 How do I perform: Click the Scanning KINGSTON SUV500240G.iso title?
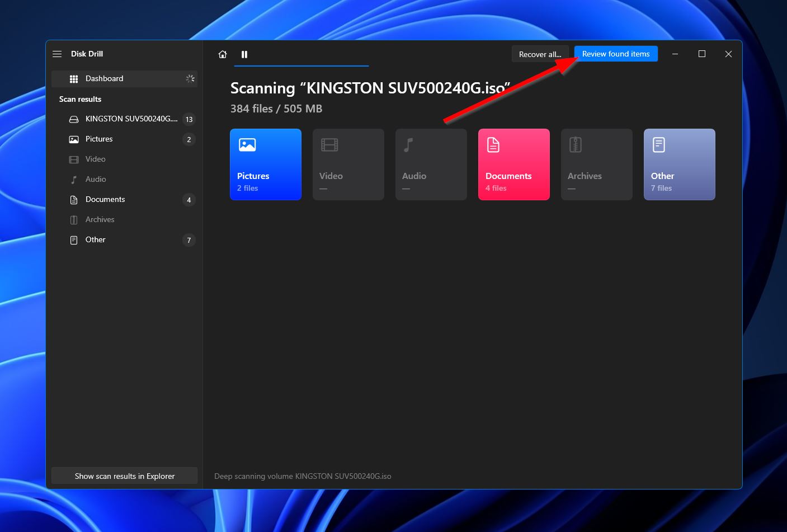coord(370,88)
